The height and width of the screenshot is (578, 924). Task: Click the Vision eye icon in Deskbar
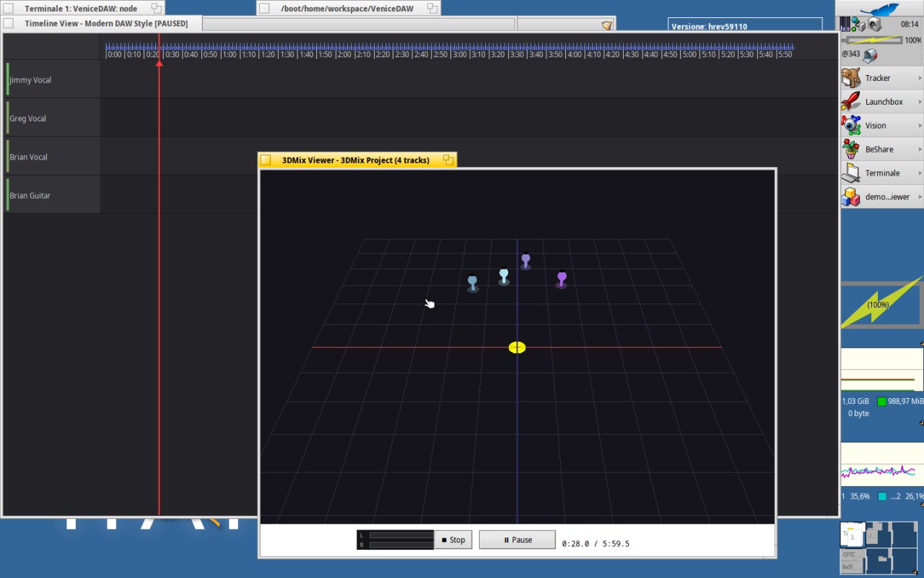(853, 126)
